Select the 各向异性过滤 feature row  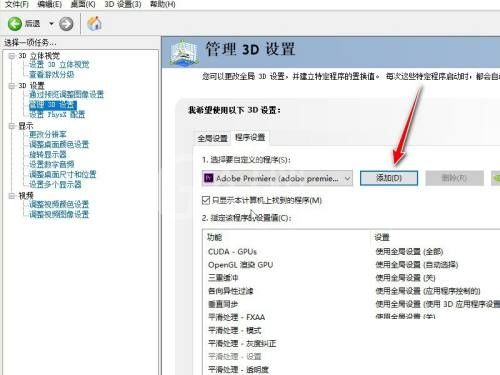[231, 291]
